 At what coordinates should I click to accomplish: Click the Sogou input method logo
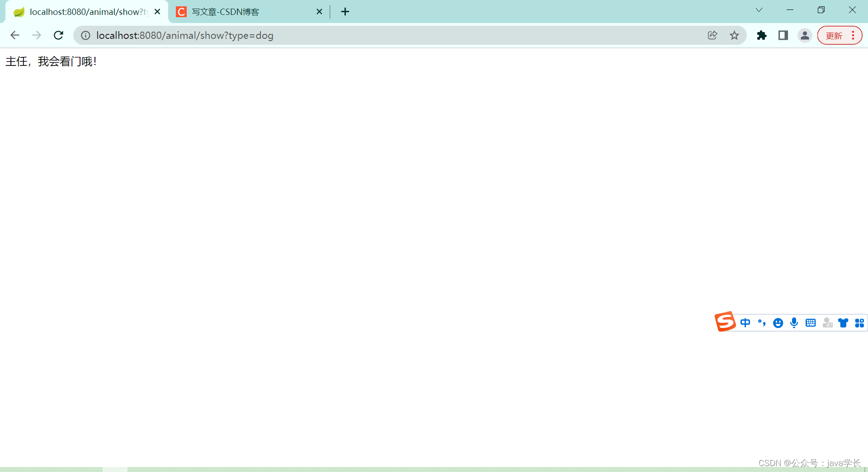click(x=725, y=322)
